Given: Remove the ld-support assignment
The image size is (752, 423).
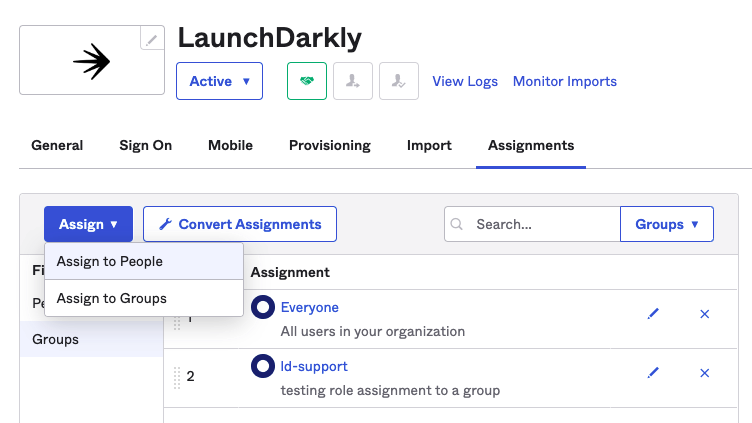Looking at the screenshot, I should click(704, 373).
